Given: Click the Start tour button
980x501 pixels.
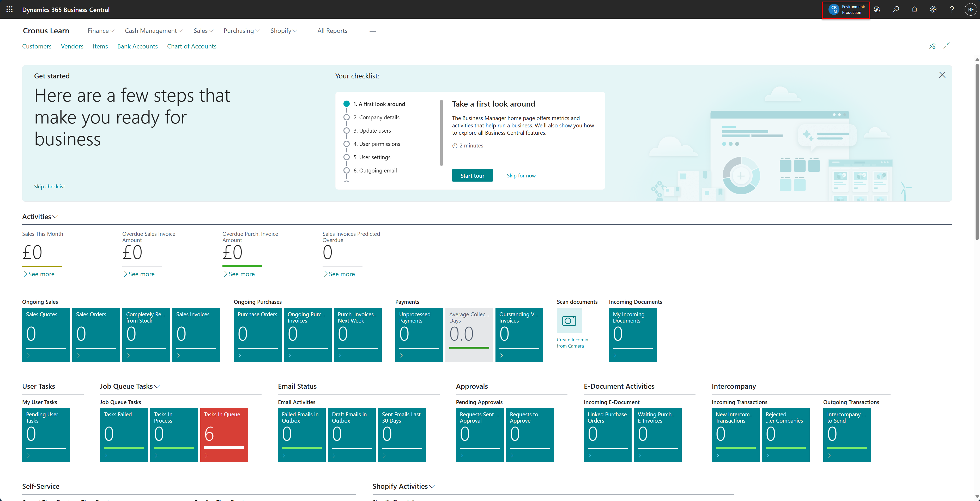Looking at the screenshot, I should (x=472, y=176).
